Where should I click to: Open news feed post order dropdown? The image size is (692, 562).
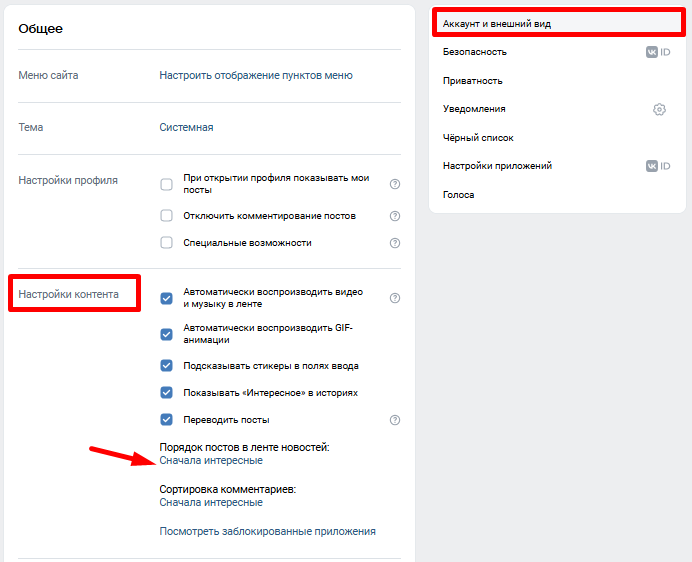pos(211,461)
